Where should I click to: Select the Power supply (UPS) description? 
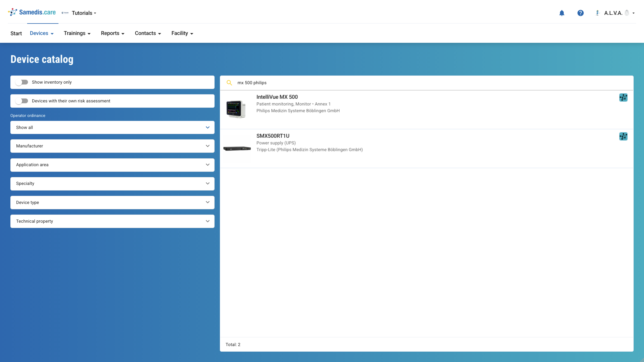click(x=276, y=143)
